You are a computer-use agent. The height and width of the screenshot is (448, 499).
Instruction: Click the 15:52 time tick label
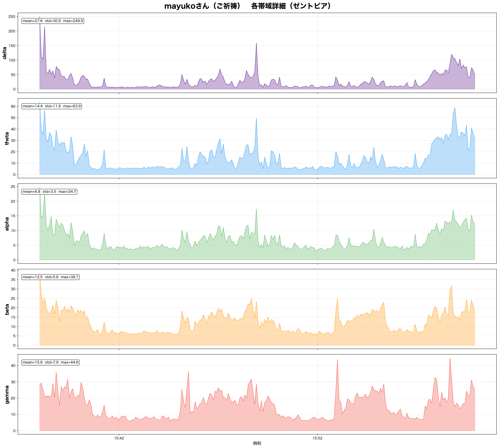pos(317,438)
